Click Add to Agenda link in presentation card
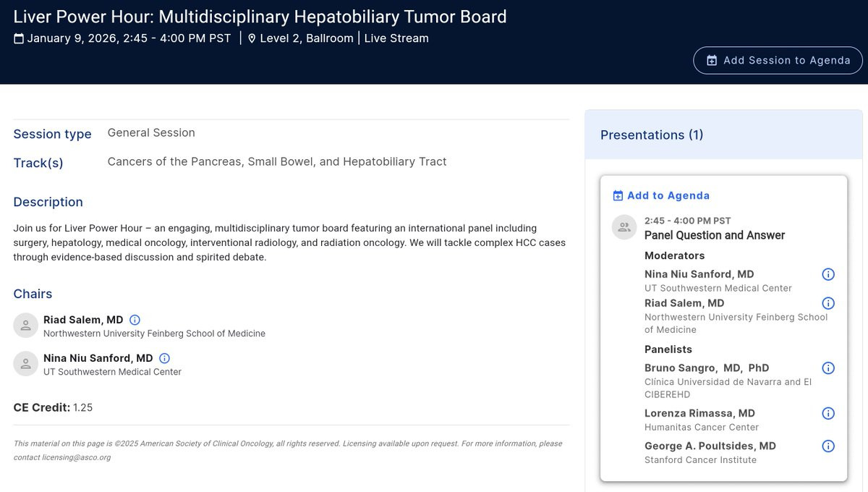 tap(661, 195)
